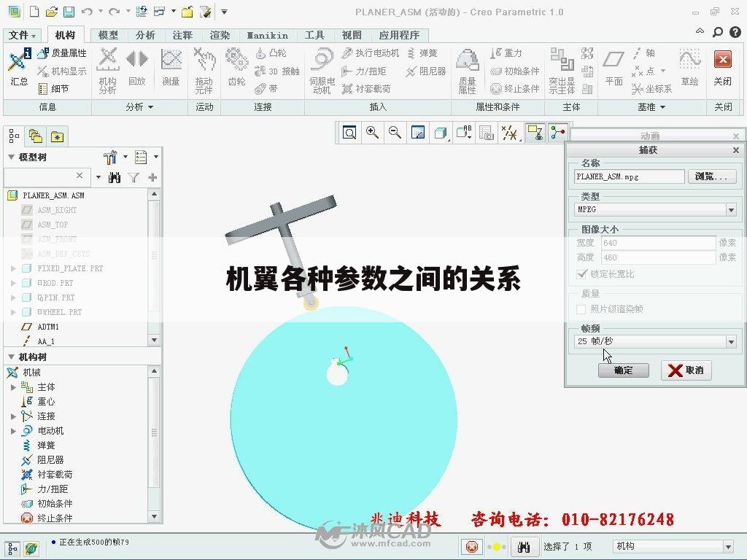
Task: Switch to the 分析 ribbon tab
Action: (x=145, y=35)
